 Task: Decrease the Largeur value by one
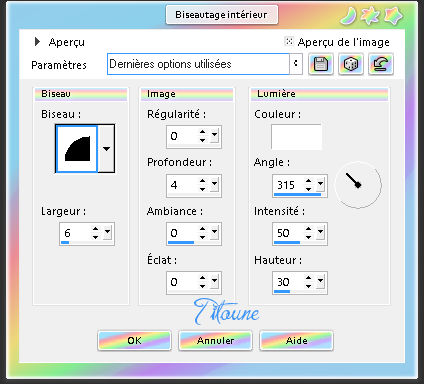(96, 237)
